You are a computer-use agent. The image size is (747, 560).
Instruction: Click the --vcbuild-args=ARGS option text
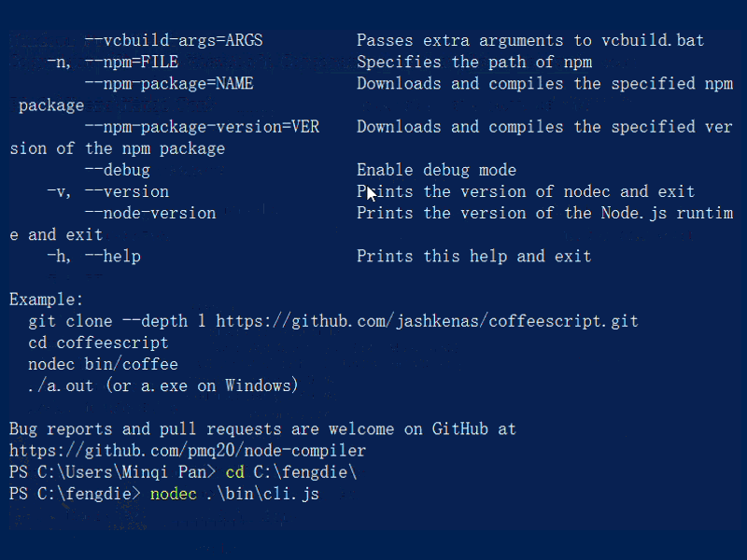click(174, 40)
